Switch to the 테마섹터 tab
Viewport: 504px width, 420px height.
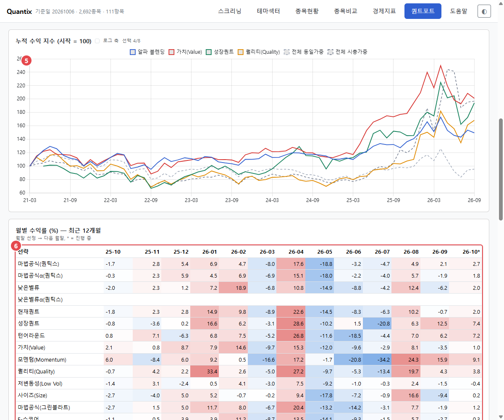pos(268,11)
